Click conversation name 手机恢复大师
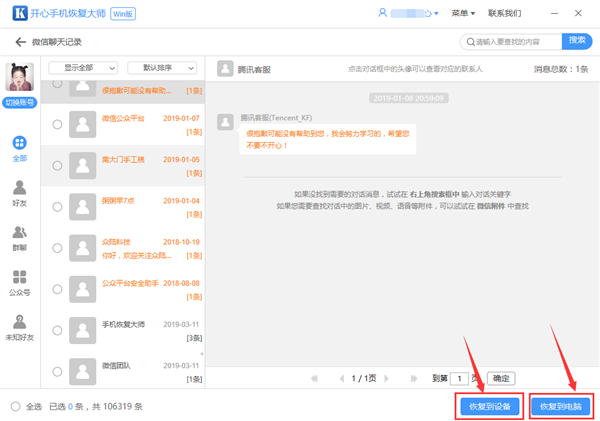This screenshot has width=600, height=421. 123,325
